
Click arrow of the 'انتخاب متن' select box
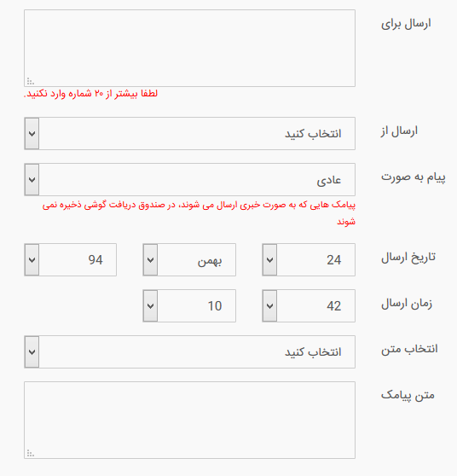[x=32, y=352]
